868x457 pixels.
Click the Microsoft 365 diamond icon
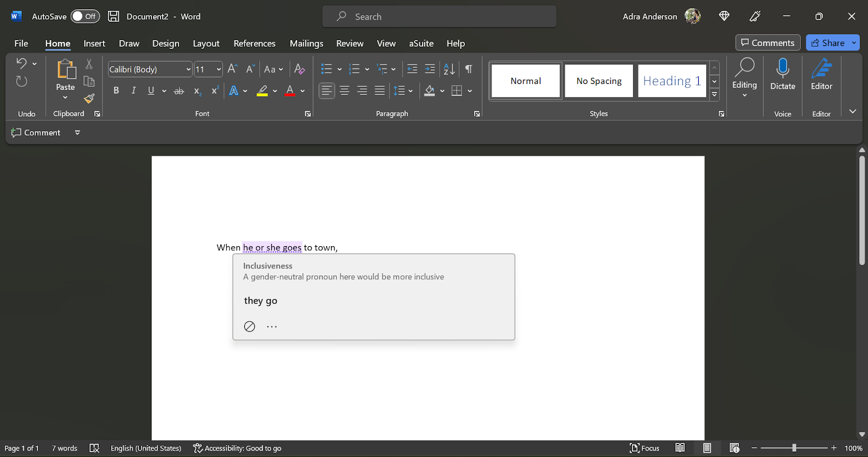(x=724, y=16)
